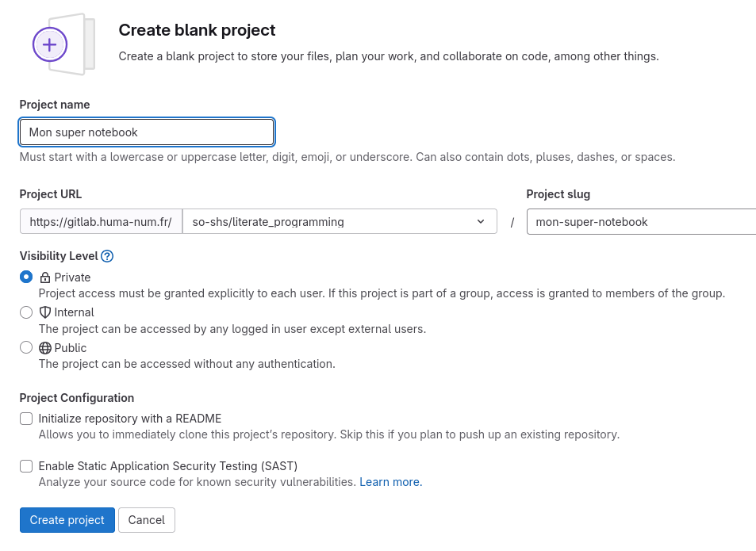This screenshot has width=756, height=551.
Task: Click the Cancel button
Action: [147, 520]
